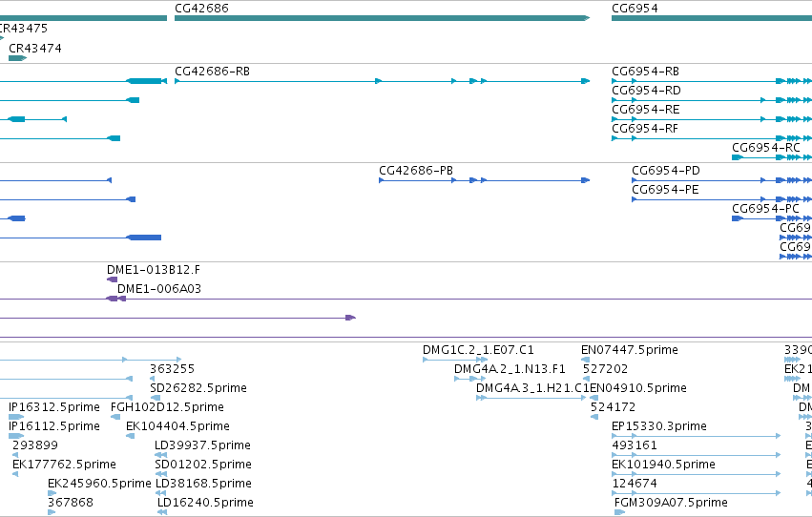Select the CG6954-RB transcript label

pyautogui.click(x=645, y=72)
